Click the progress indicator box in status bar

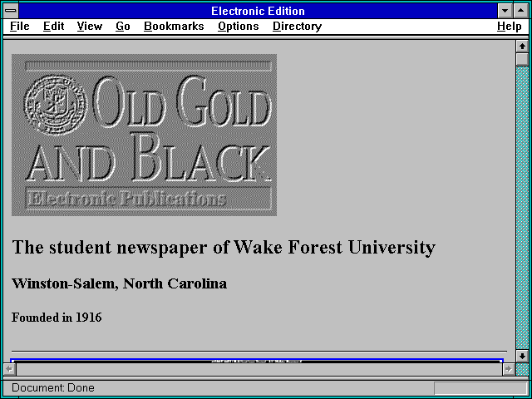(480, 388)
